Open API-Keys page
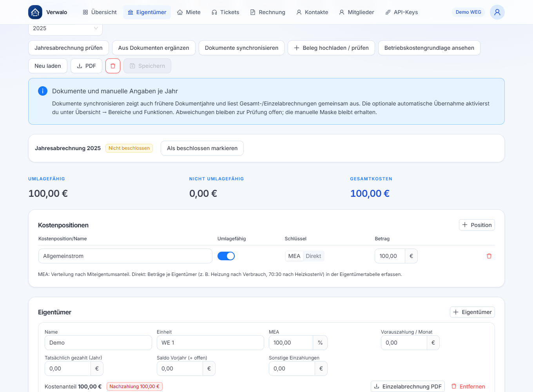Viewport: 533px width, 392px height. pos(402,12)
